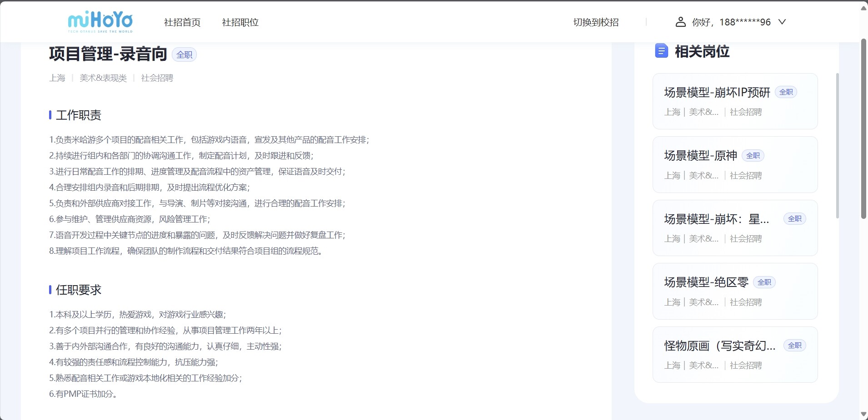Click the user profile icon
The image size is (868, 420).
[x=680, y=22]
